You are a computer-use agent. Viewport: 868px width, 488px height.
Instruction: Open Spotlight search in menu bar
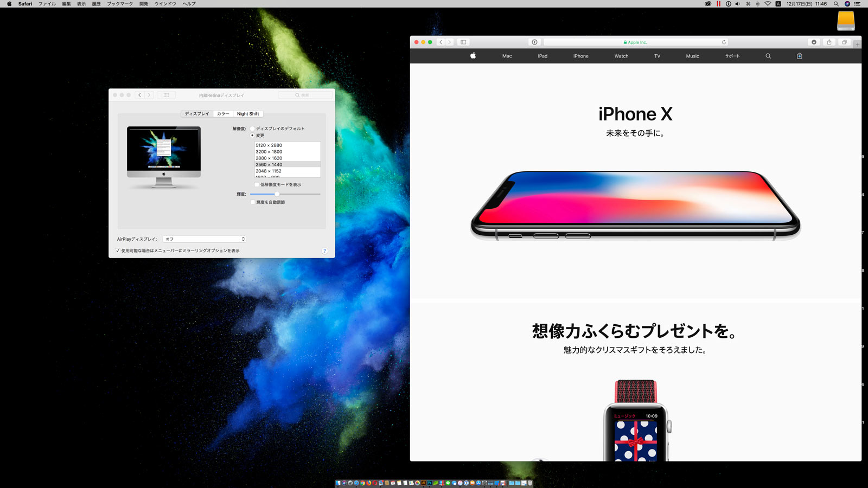(x=836, y=4)
